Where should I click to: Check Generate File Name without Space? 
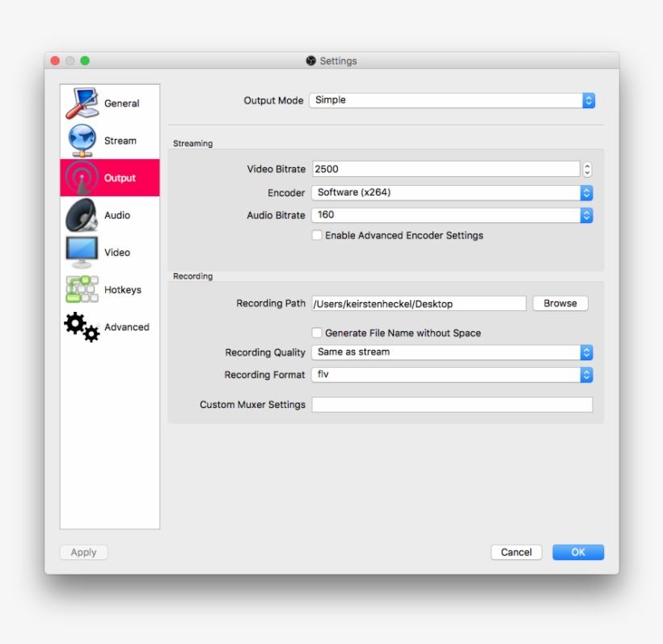coord(317,333)
